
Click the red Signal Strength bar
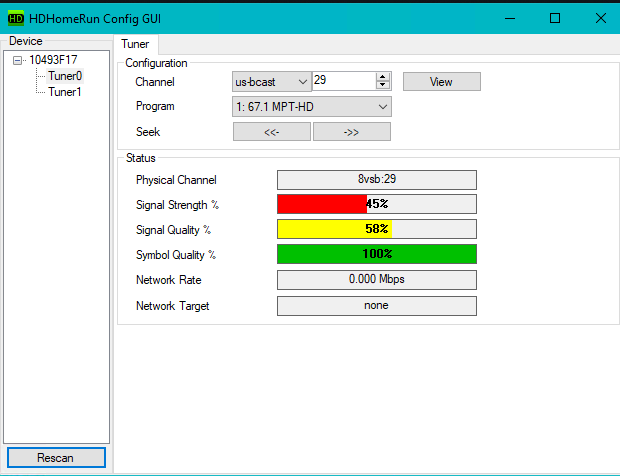(x=377, y=204)
